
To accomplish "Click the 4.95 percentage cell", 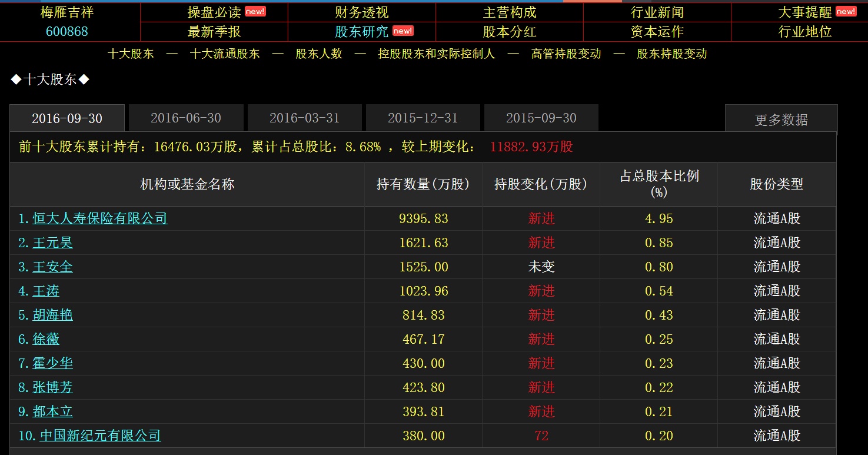I will pyautogui.click(x=659, y=219).
